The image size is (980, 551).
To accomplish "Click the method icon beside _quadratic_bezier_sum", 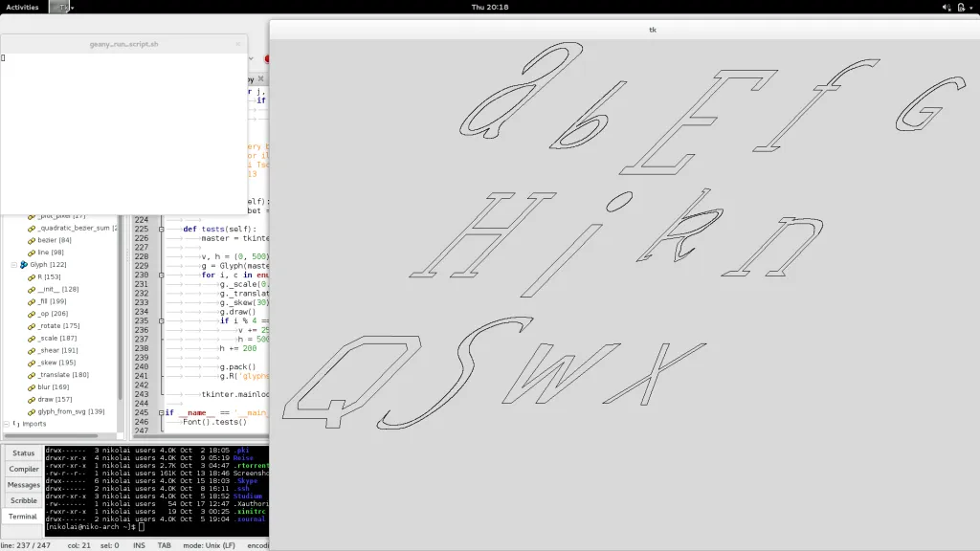I will 32,228.
